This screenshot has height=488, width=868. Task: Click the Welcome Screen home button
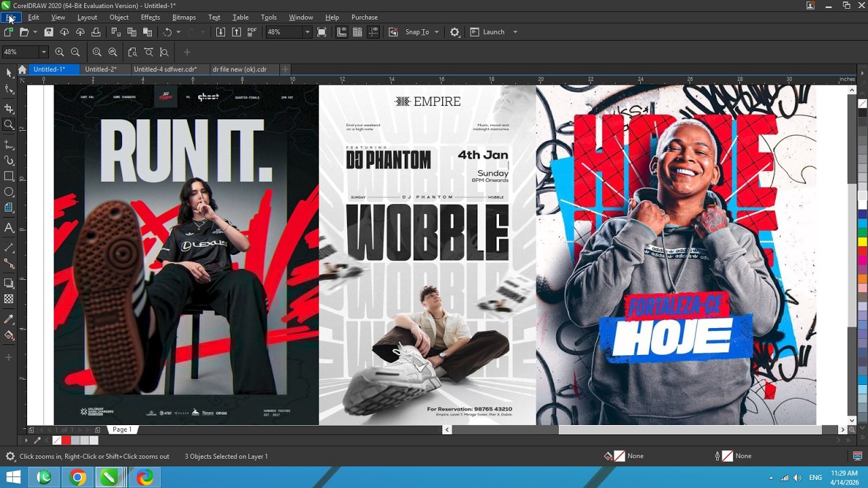pyautogui.click(x=22, y=69)
